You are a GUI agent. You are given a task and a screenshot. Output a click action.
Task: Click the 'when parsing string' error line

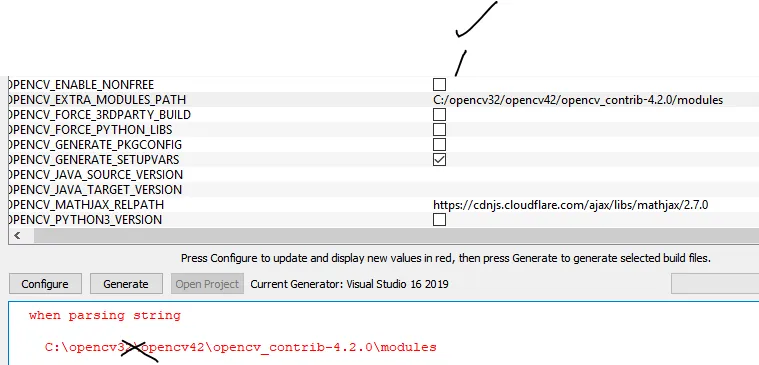pyautogui.click(x=105, y=316)
